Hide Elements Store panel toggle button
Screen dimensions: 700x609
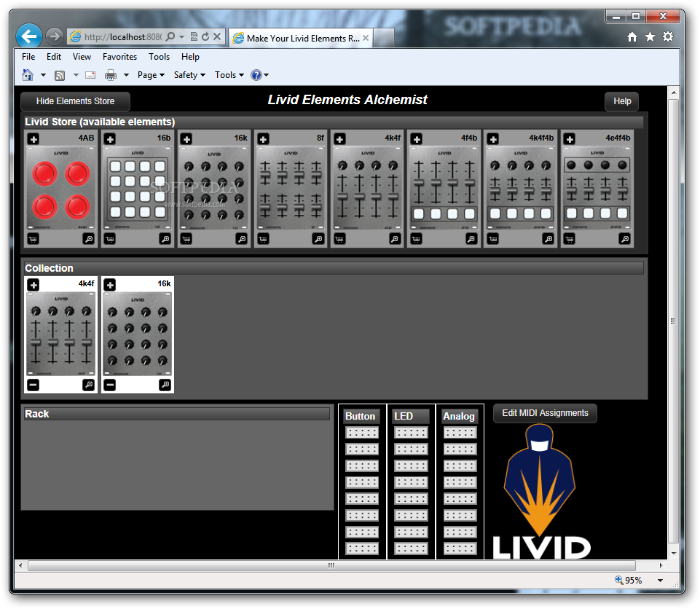point(76,101)
